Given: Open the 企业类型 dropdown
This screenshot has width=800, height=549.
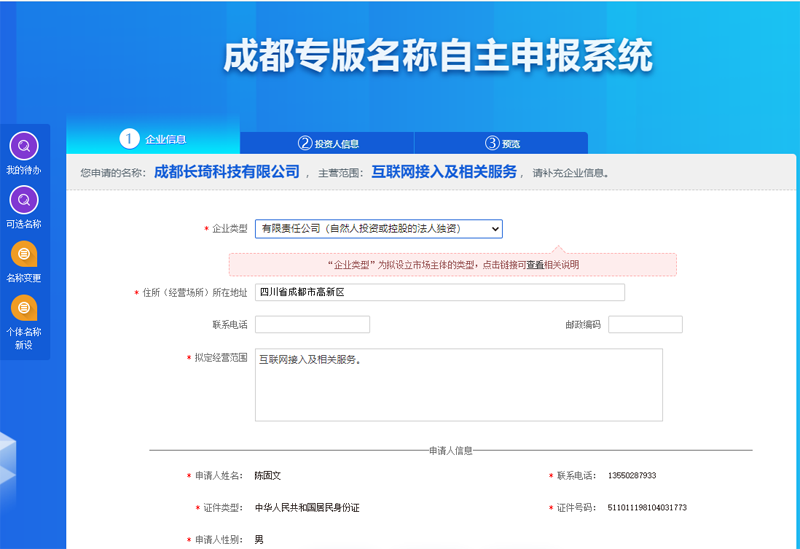Looking at the screenshot, I should [x=379, y=229].
